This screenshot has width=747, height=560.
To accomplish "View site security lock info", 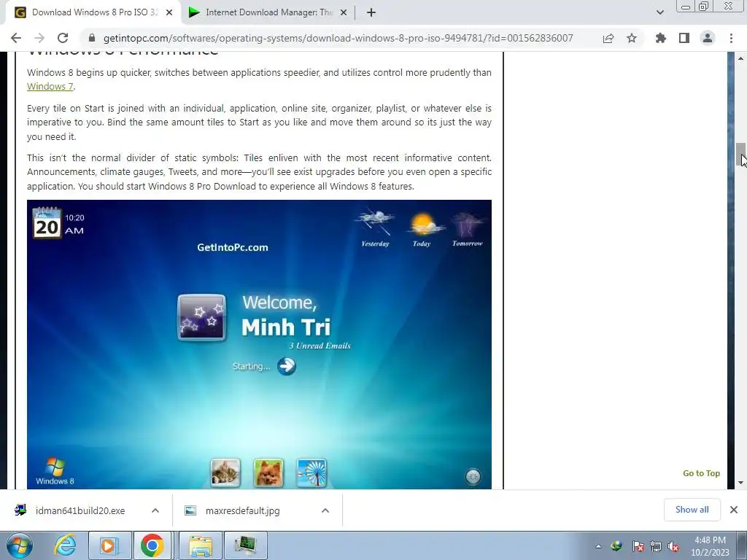I will coord(92,38).
